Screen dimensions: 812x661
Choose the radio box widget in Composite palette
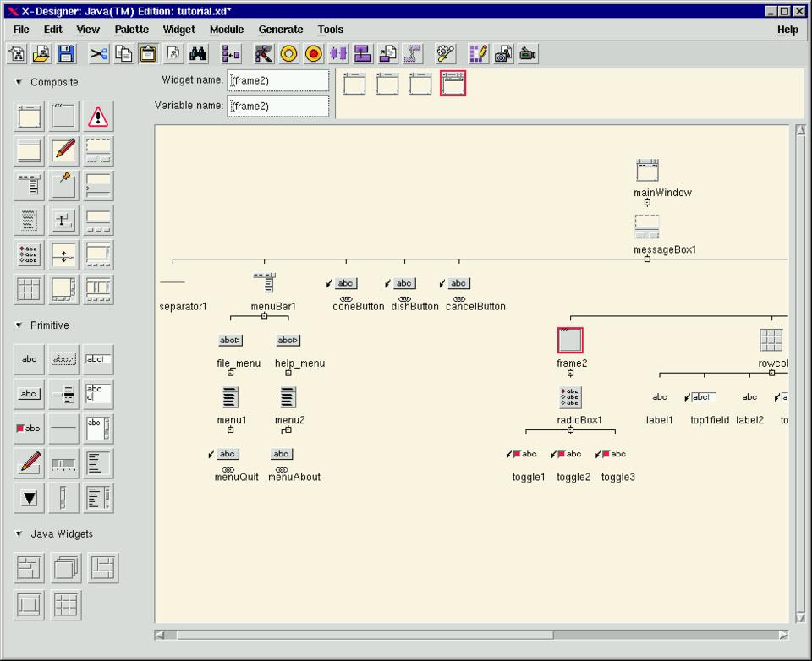(x=30, y=254)
